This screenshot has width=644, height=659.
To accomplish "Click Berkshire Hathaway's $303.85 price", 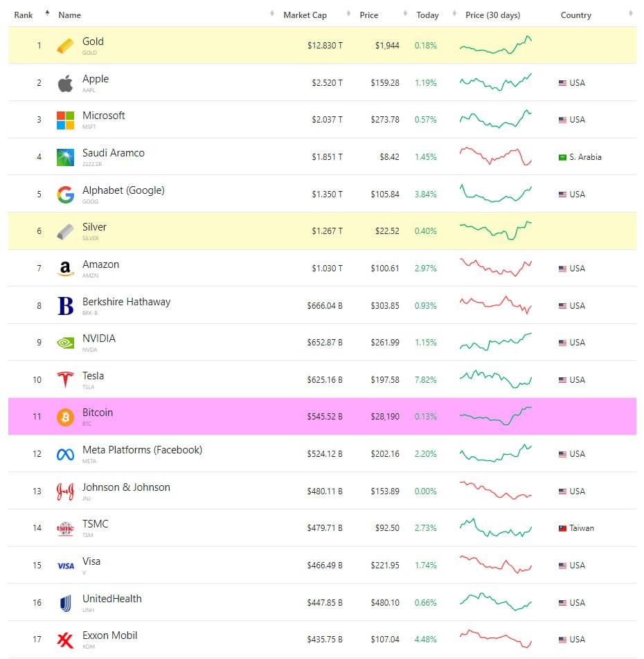I will pyautogui.click(x=385, y=306).
